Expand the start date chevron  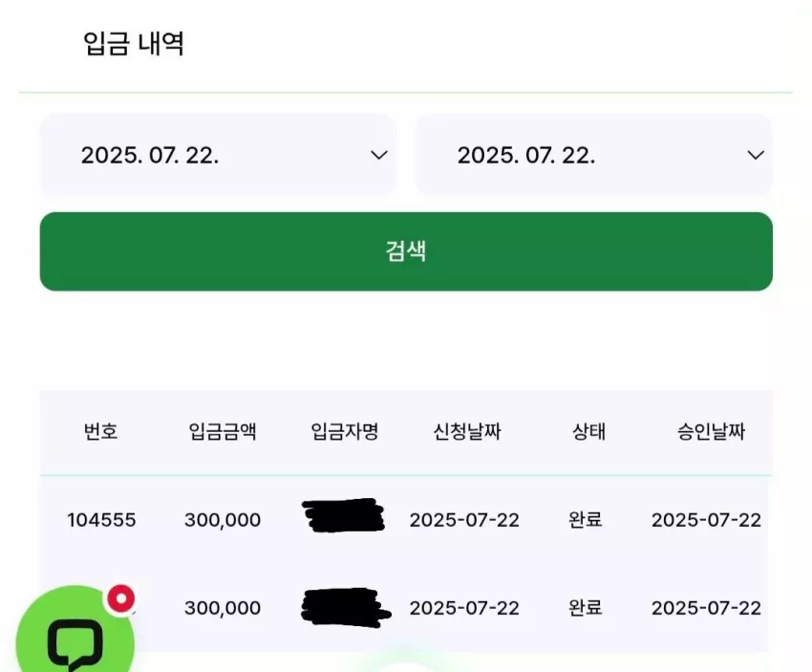point(379,155)
